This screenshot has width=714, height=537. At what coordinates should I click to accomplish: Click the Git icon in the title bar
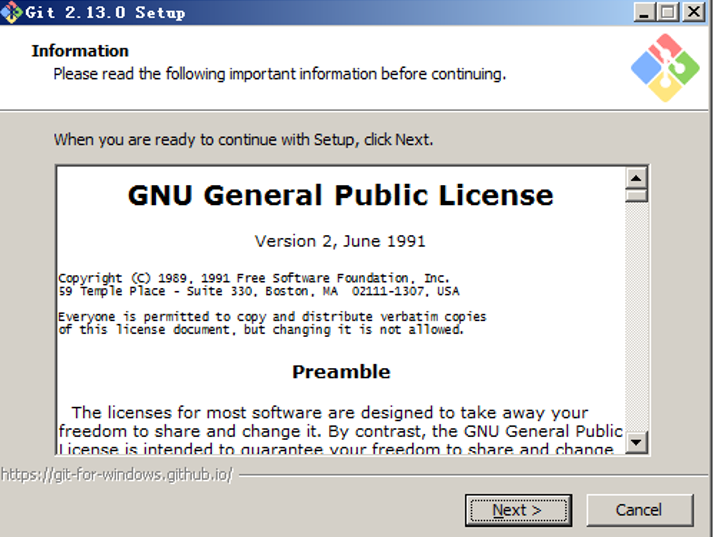point(11,12)
